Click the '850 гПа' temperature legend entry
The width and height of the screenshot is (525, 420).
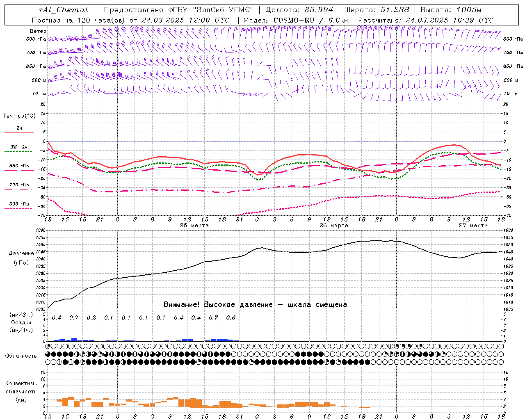point(19,166)
